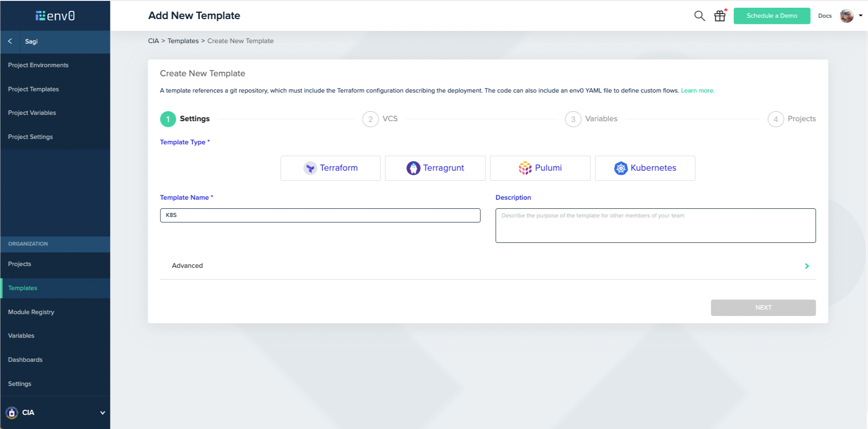The height and width of the screenshot is (429, 868).
Task: Select the Terraform template type
Action: click(x=330, y=168)
